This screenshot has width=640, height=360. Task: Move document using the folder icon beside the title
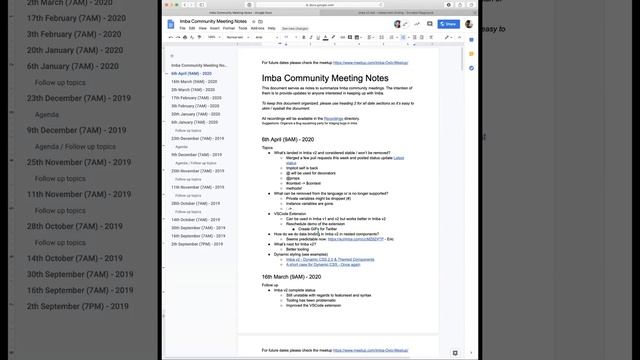(x=260, y=21)
